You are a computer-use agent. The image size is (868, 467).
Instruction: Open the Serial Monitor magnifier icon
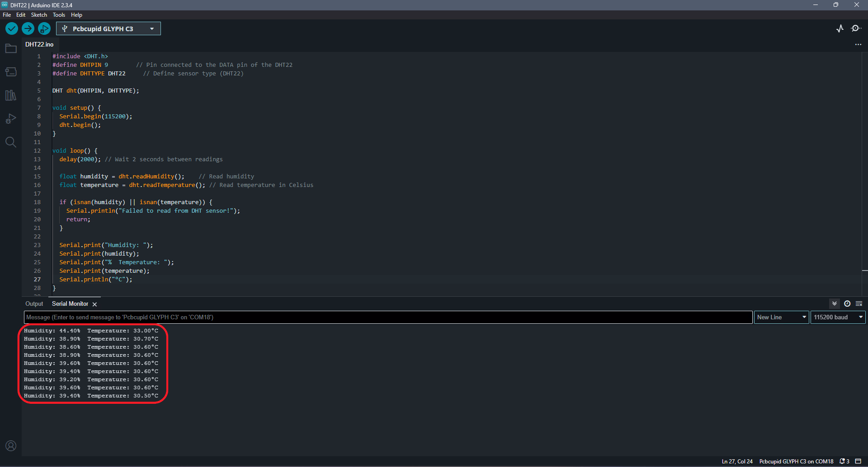pyautogui.click(x=856, y=28)
